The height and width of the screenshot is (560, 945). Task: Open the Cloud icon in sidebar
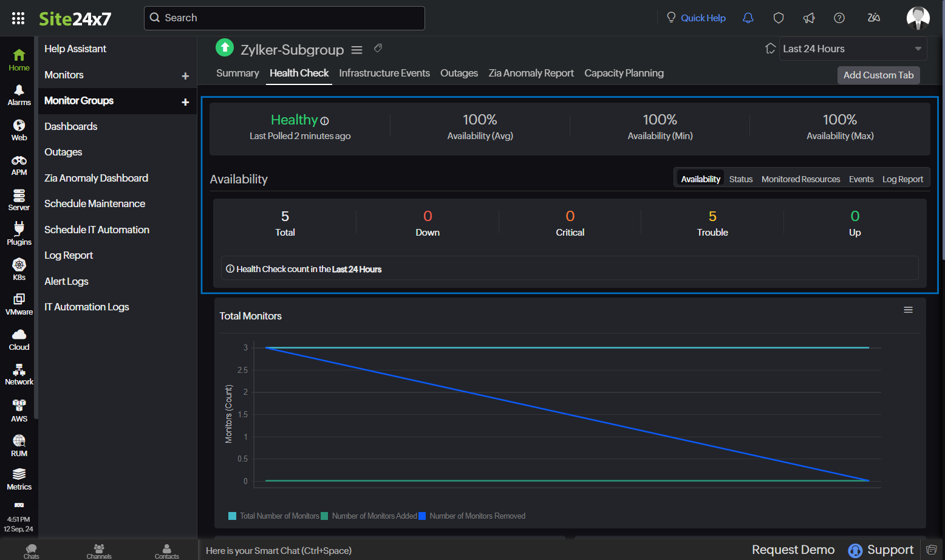tap(19, 339)
